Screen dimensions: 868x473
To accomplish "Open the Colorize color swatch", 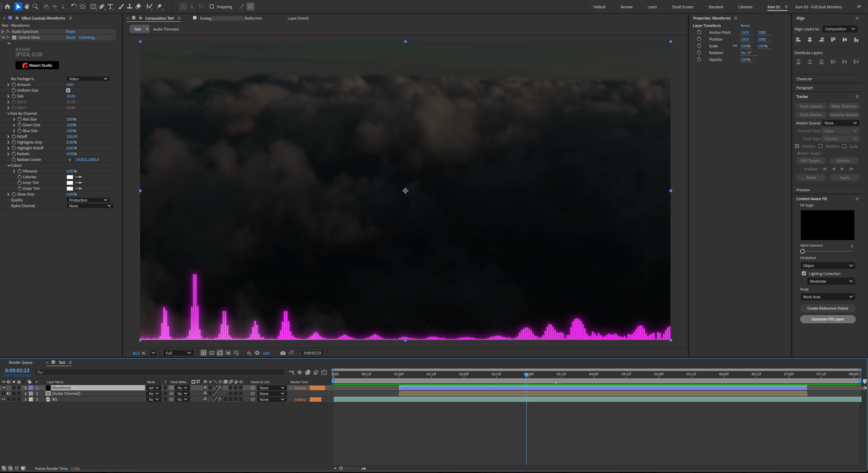I will [x=70, y=177].
